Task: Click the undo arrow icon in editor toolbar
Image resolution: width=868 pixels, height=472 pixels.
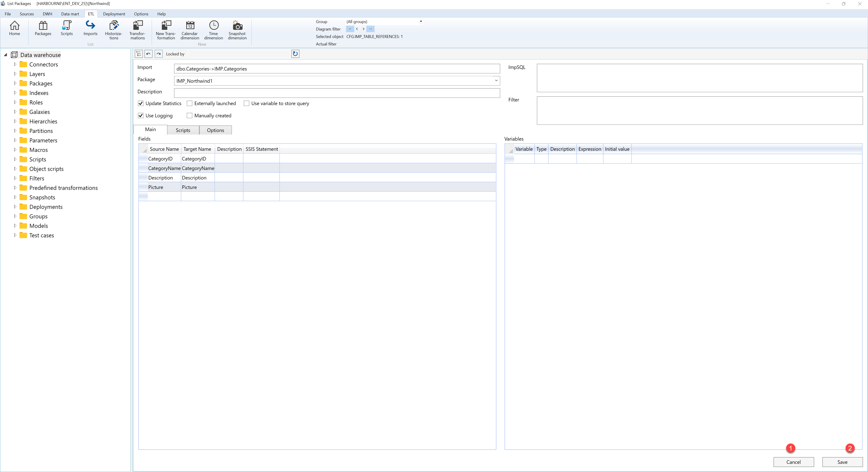Action: [149, 54]
